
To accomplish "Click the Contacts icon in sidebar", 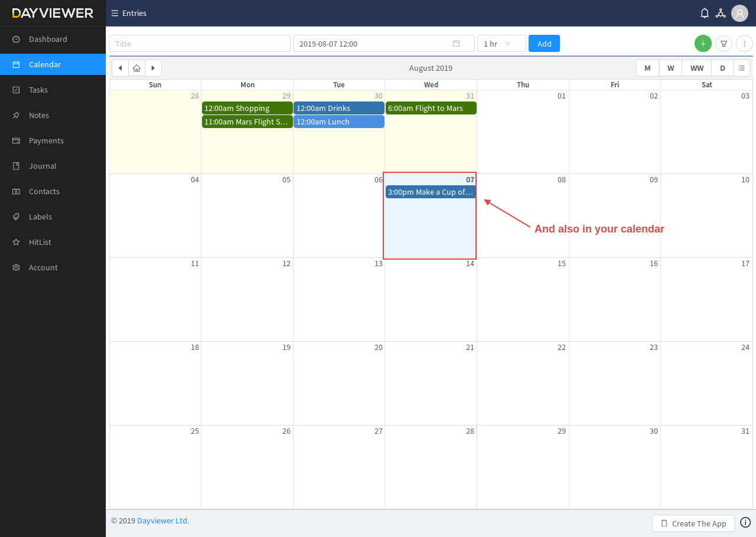I will 17,191.
